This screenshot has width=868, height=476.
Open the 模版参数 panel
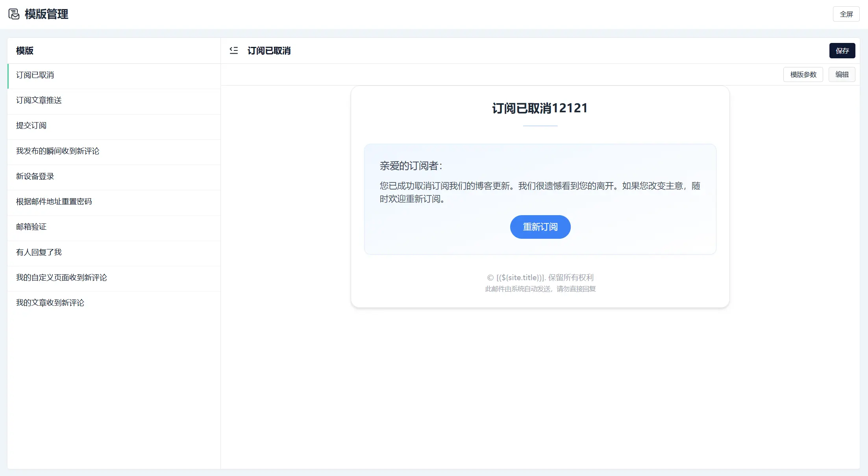coord(803,74)
